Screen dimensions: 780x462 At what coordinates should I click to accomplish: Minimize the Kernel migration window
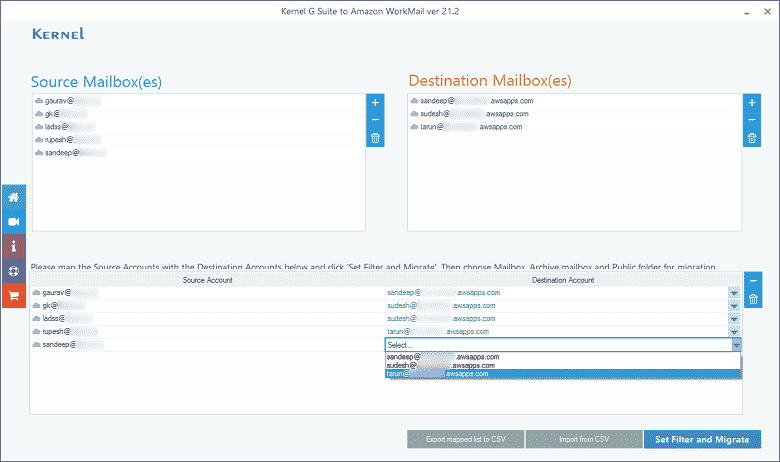point(747,12)
